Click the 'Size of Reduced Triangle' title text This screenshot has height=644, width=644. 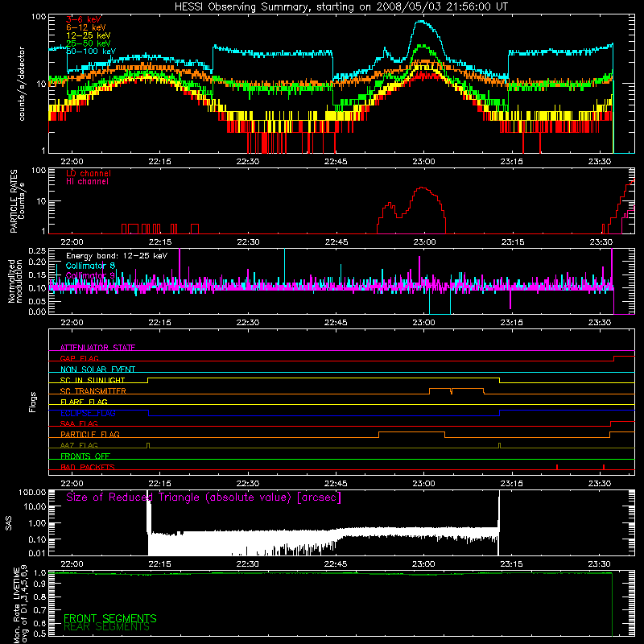click(204, 497)
